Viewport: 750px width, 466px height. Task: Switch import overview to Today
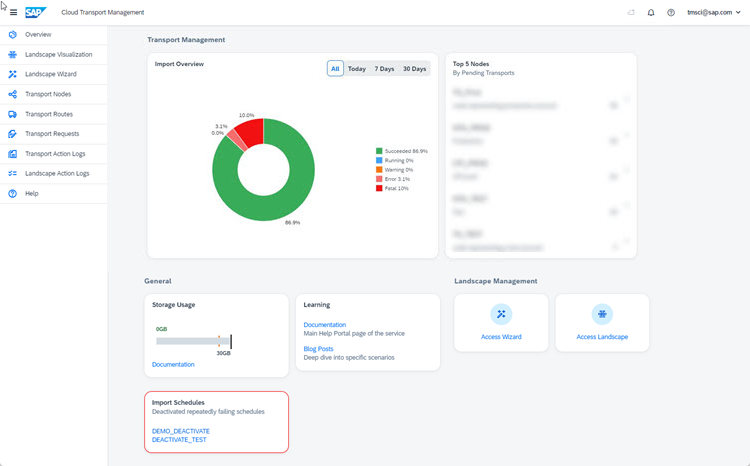pos(357,69)
